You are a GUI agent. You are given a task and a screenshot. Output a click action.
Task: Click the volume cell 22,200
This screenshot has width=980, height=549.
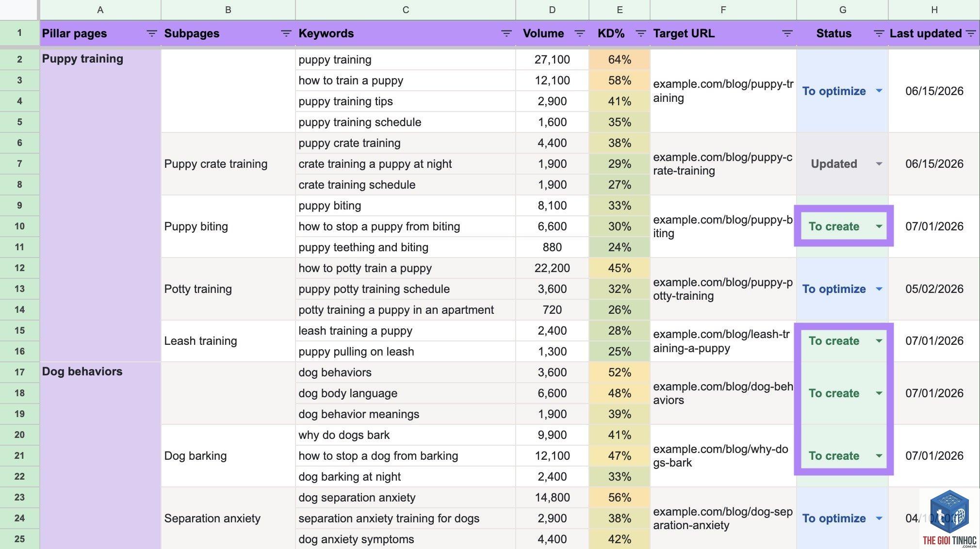tap(552, 268)
